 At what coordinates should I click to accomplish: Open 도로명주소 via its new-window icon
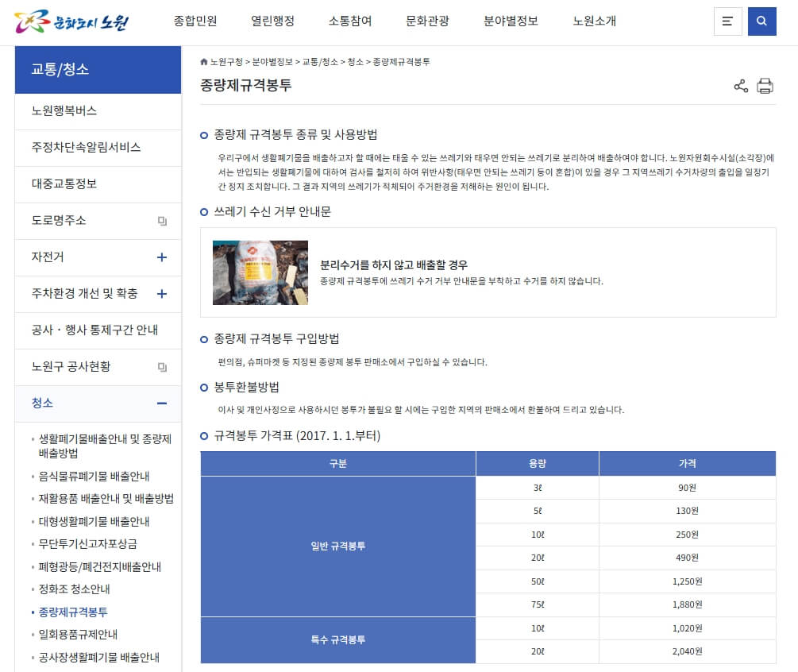pos(163,222)
